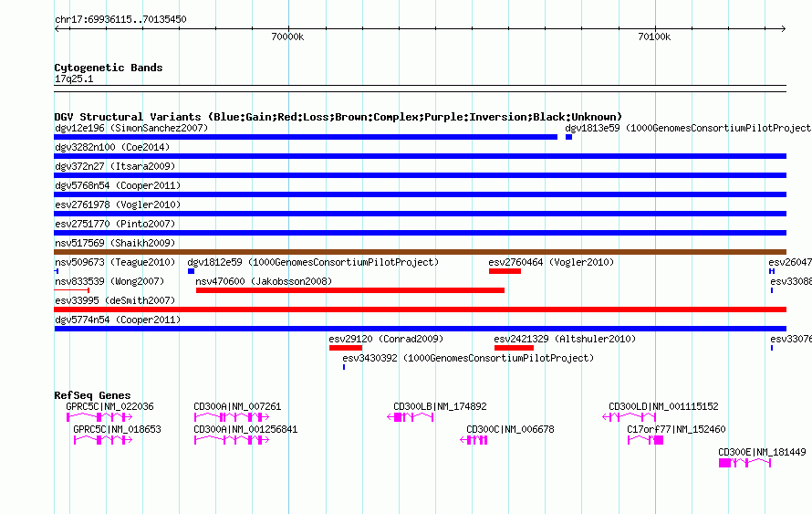Select the small dgv1813e59 blue variant marker

coord(568,137)
